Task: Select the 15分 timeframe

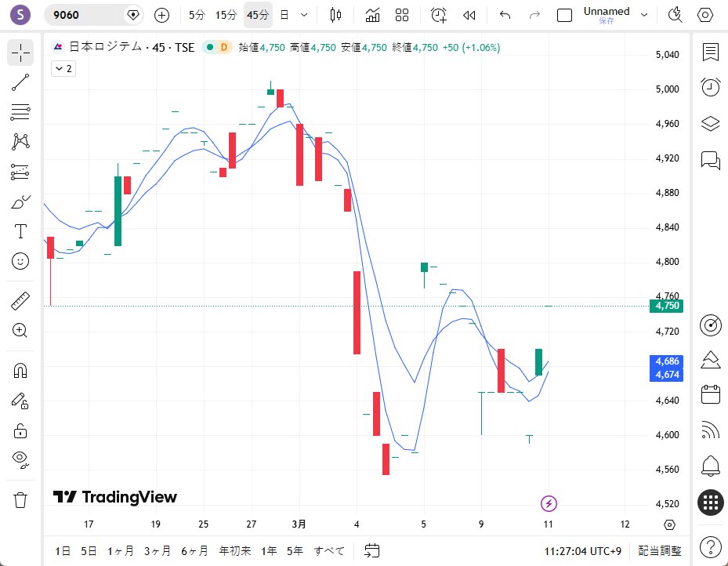Action: pos(226,16)
